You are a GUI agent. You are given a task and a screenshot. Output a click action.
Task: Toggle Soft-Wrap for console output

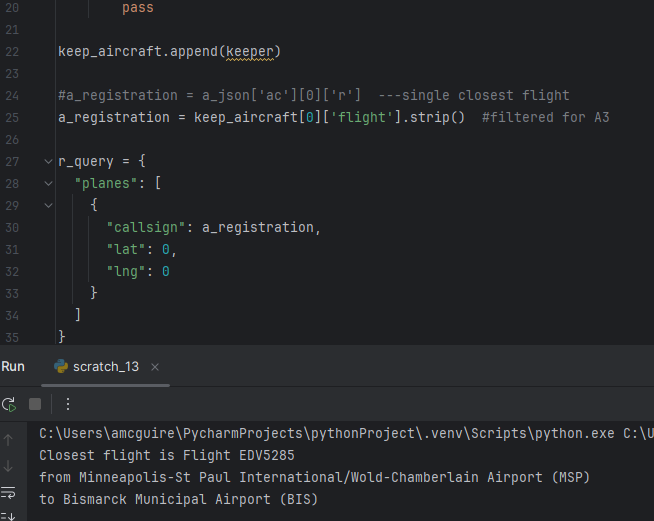click(9, 492)
